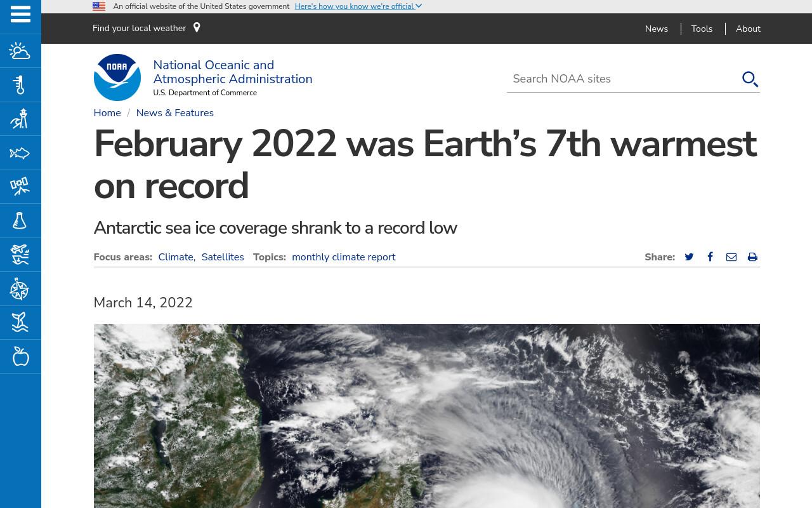Open the Satellites focus area link
812x508 pixels.
[x=223, y=257]
